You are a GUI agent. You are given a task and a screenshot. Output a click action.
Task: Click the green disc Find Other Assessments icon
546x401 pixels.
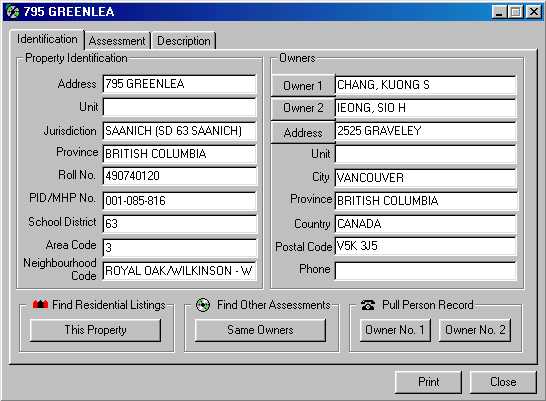pyautogui.click(x=203, y=305)
